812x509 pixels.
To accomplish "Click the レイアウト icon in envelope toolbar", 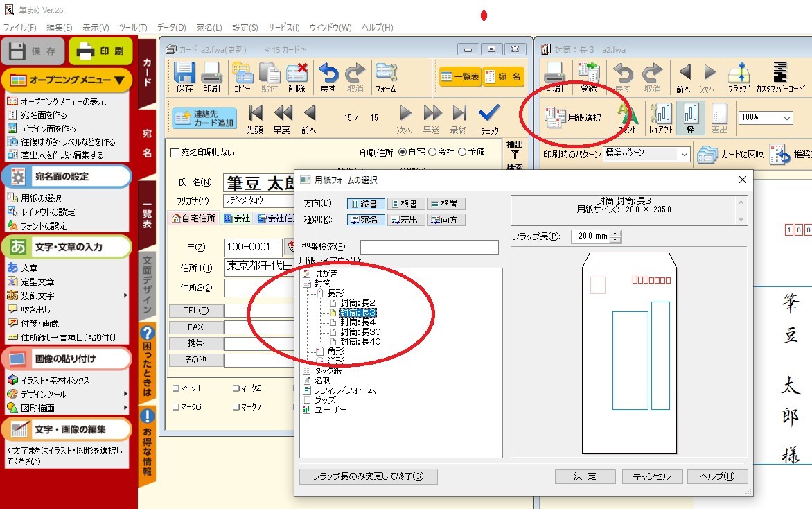I will click(x=661, y=119).
